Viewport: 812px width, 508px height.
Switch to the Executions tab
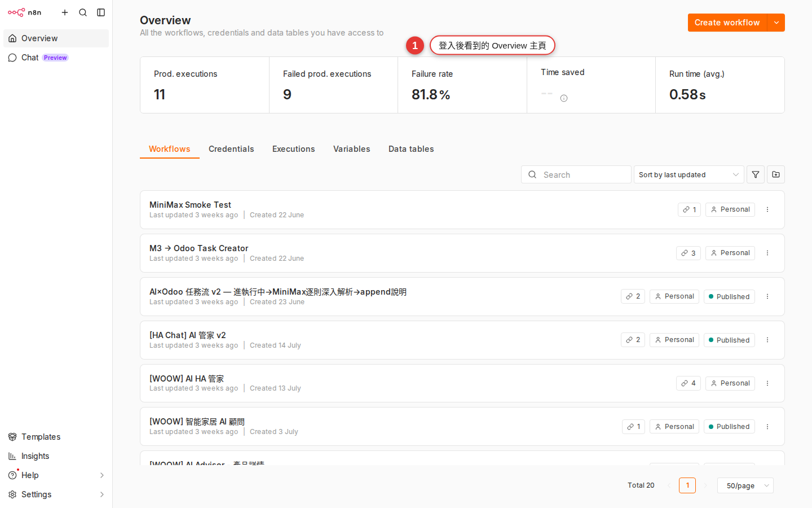click(x=294, y=149)
